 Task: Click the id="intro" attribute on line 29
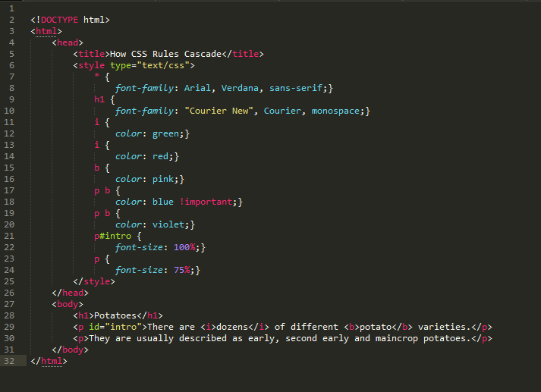pyautogui.click(x=115, y=328)
